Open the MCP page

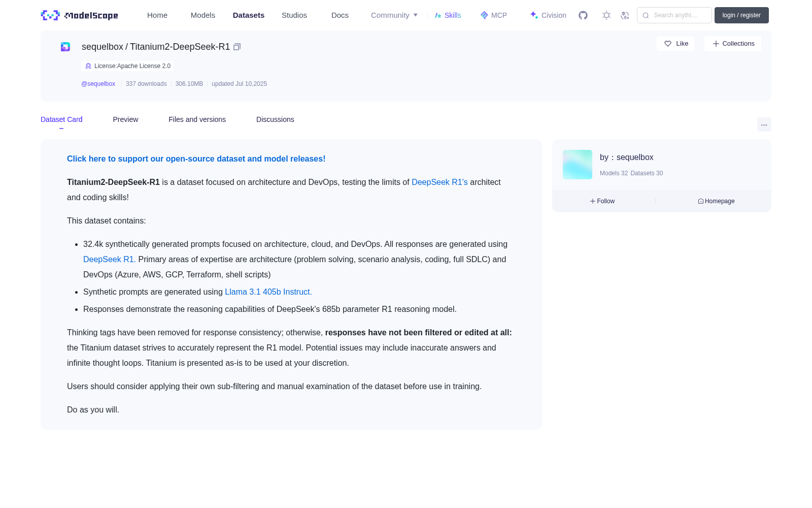pos(494,15)
